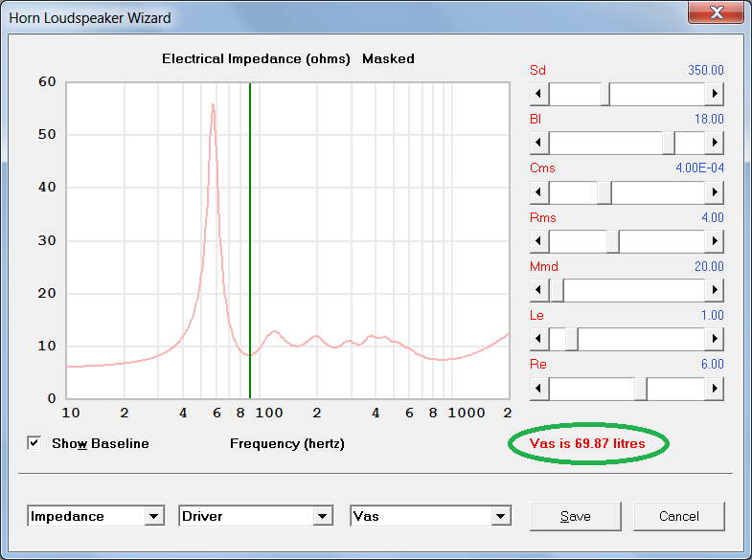Click the Cancel button
Screen dimensions: 752x560
[x=678, y=516]
